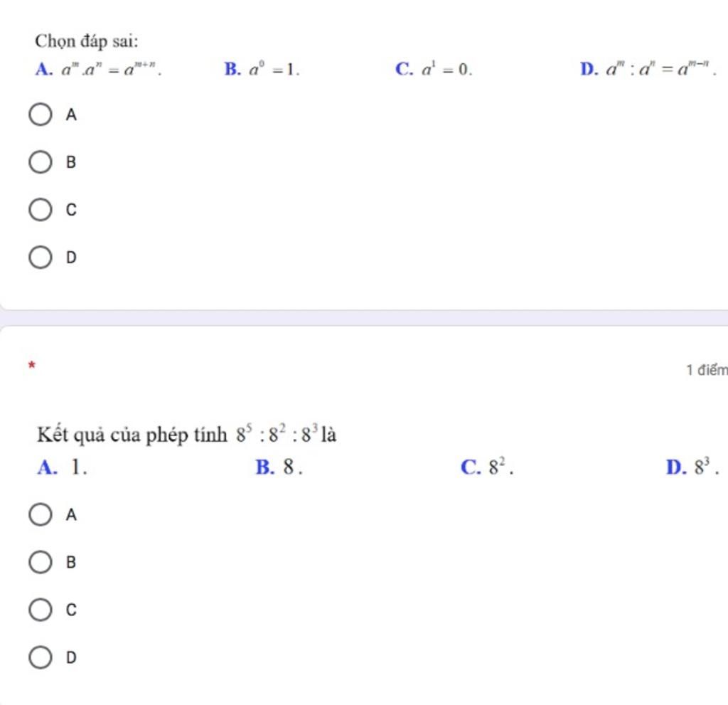Select radio option A for 'Chọn đáp sai' question
Viewport: 728px width, 705px height.
pos(41,115)
